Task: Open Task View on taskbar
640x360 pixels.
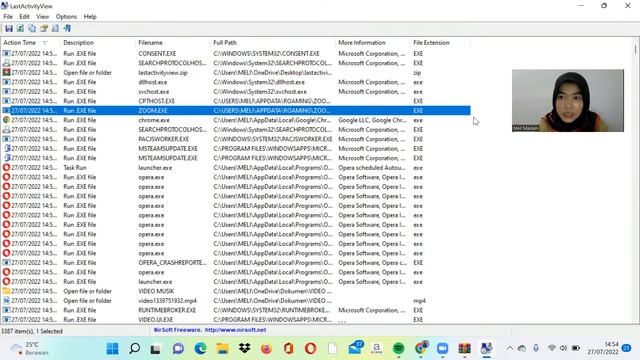Action: point(156,349)
